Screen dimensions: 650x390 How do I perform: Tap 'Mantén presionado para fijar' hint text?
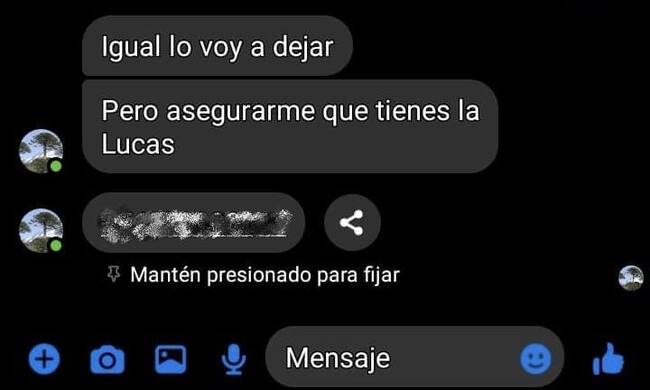click(x=265, y=274)
